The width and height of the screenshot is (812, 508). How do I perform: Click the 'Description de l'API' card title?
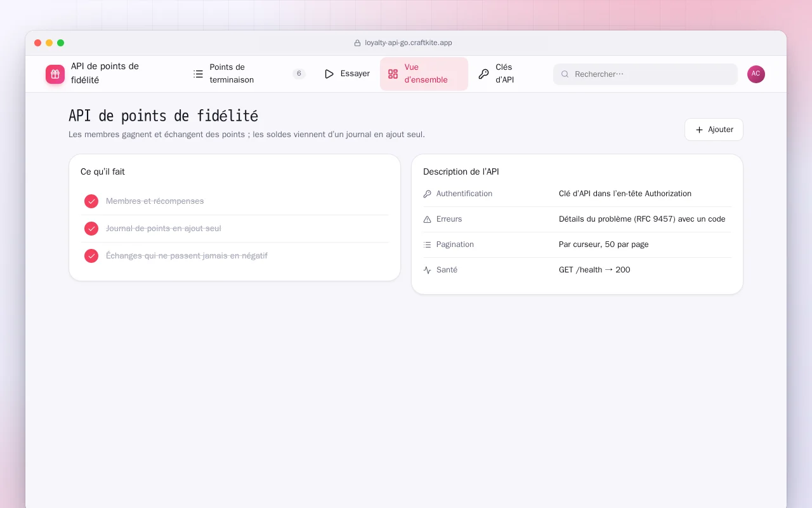(461, 172)
